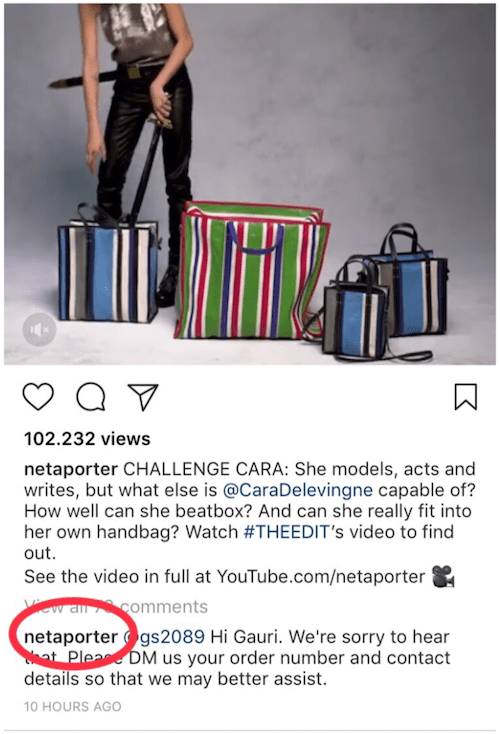This screenshot has height=734, width=500.
Task: Open netaporter username in comment reply
Action: coord(71,637)
